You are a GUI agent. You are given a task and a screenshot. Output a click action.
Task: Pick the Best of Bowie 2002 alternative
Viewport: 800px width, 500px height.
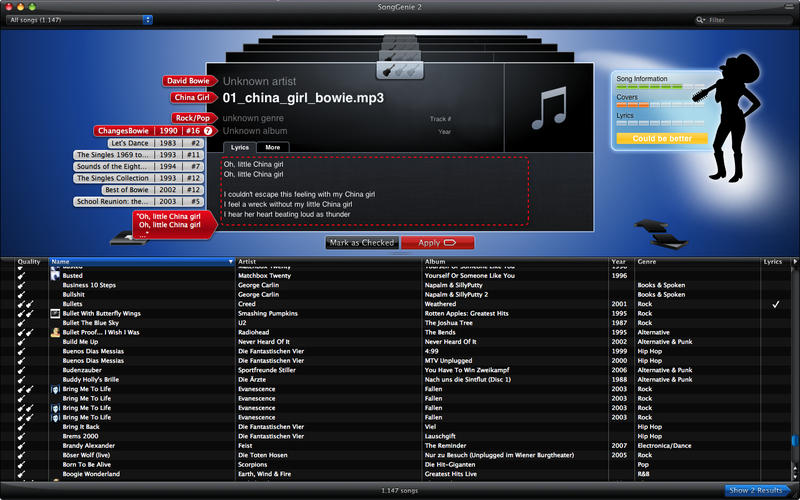point(153,190)
